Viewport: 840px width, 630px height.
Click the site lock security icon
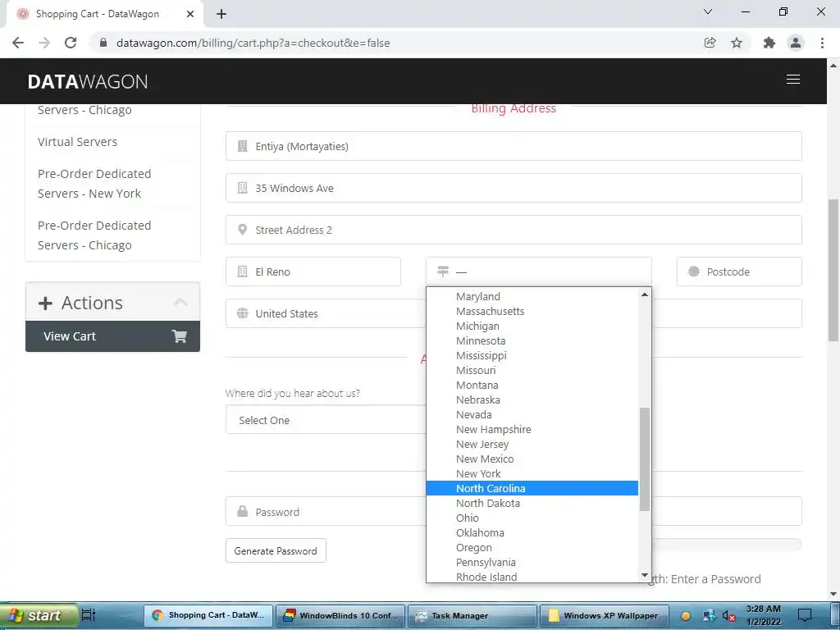point(103,43)
